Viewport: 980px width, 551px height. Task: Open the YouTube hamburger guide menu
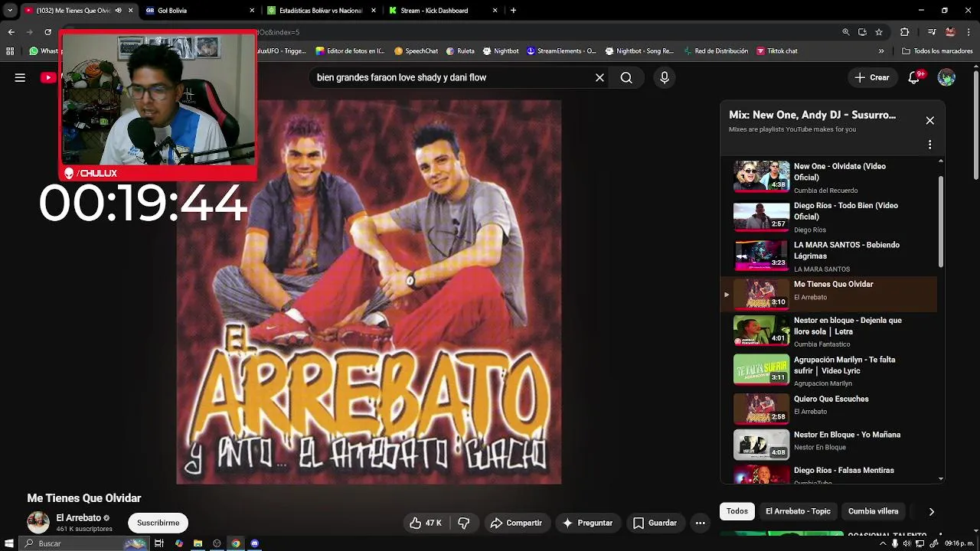20,77
